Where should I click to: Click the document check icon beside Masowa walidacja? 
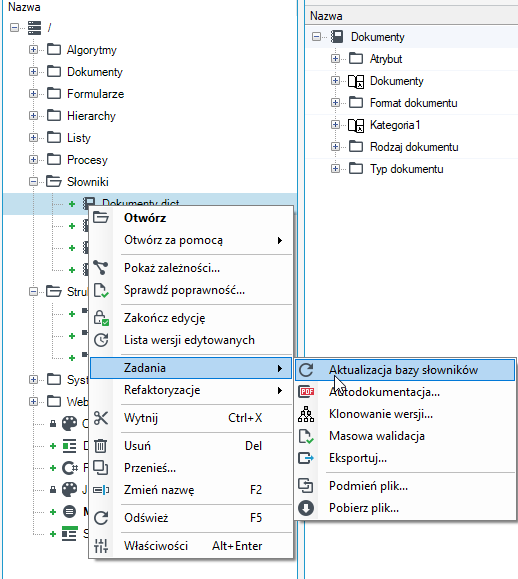pyautogui.click(x=306, y=436)
